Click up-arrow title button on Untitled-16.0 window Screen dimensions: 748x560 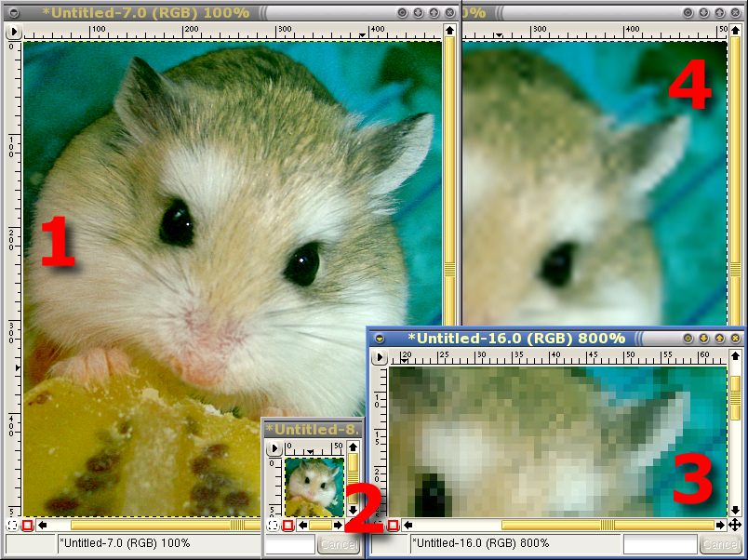(x=719, y=339)
